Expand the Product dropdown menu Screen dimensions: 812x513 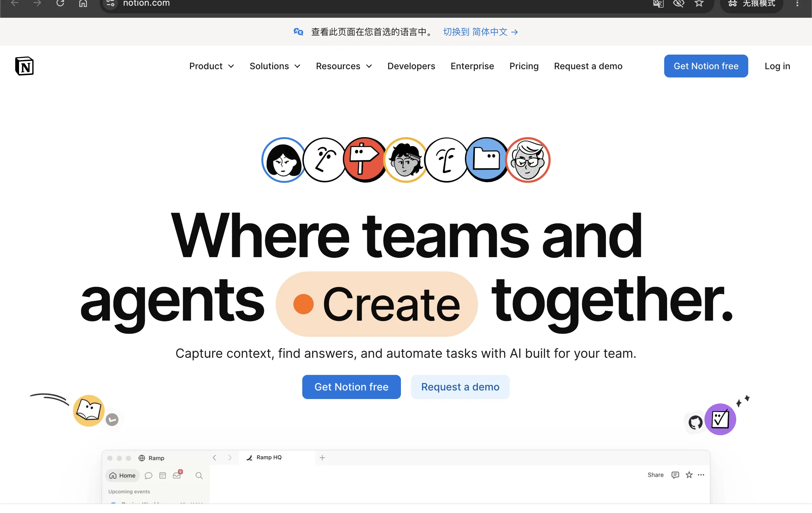(x=212, y=66)
